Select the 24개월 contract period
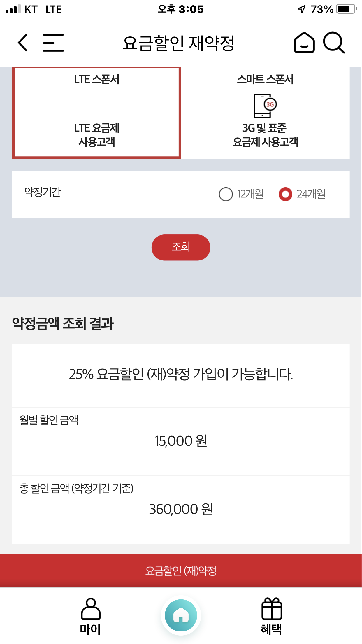 click(x=285, y=194)
